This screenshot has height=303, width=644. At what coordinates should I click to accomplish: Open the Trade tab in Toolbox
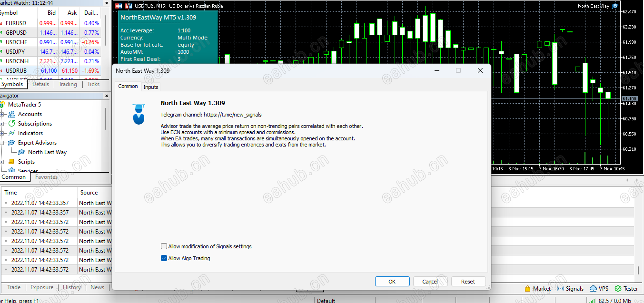tap(14, 287)
